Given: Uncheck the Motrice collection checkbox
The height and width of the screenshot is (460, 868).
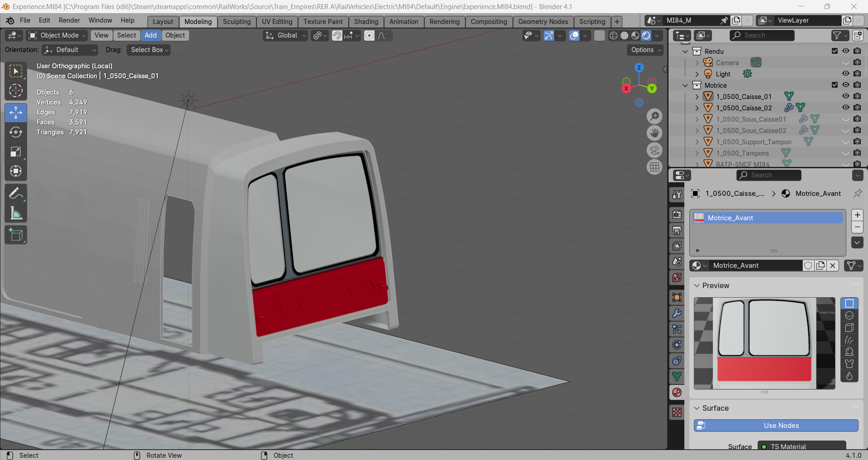Looking at the screenshot, I should coord(835,85).
